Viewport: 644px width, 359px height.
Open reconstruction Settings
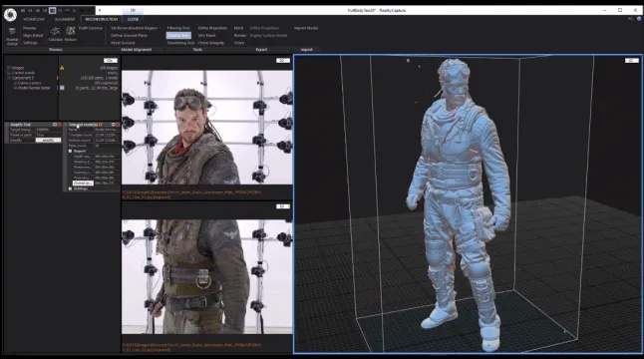point(30,43)
